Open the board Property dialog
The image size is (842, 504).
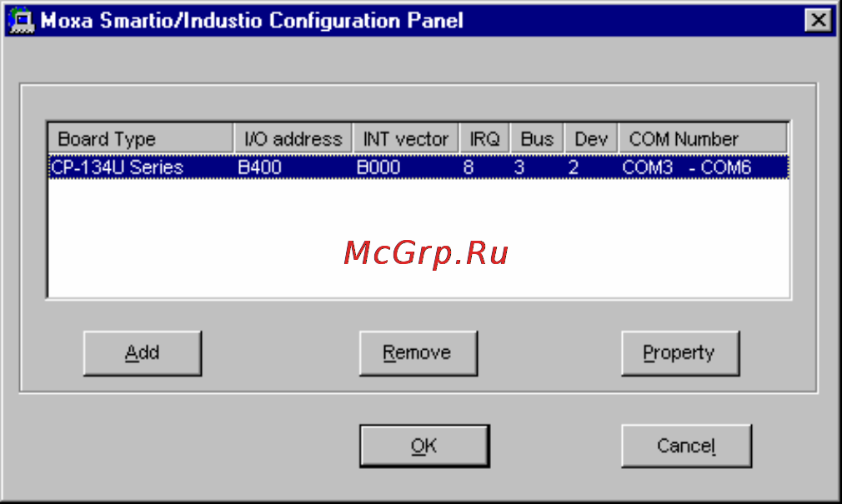click(x=680, y=353)
